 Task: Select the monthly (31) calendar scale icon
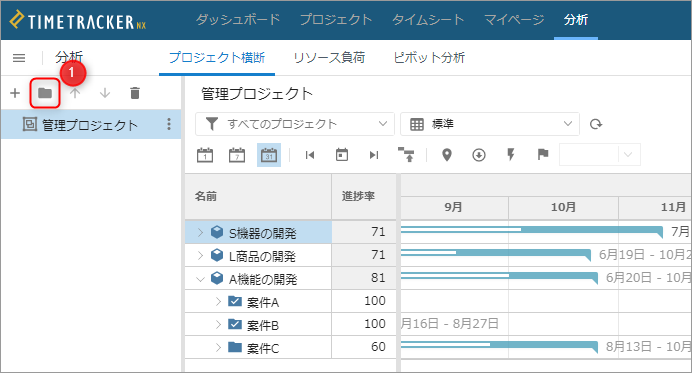[269, 155]
